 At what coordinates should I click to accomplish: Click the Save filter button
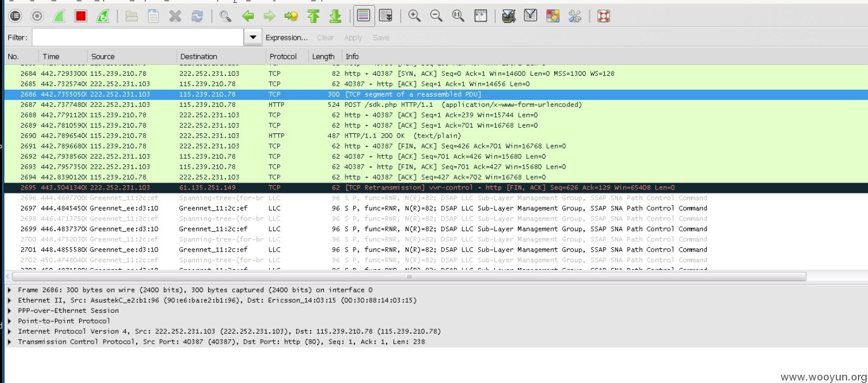(381, 37)
